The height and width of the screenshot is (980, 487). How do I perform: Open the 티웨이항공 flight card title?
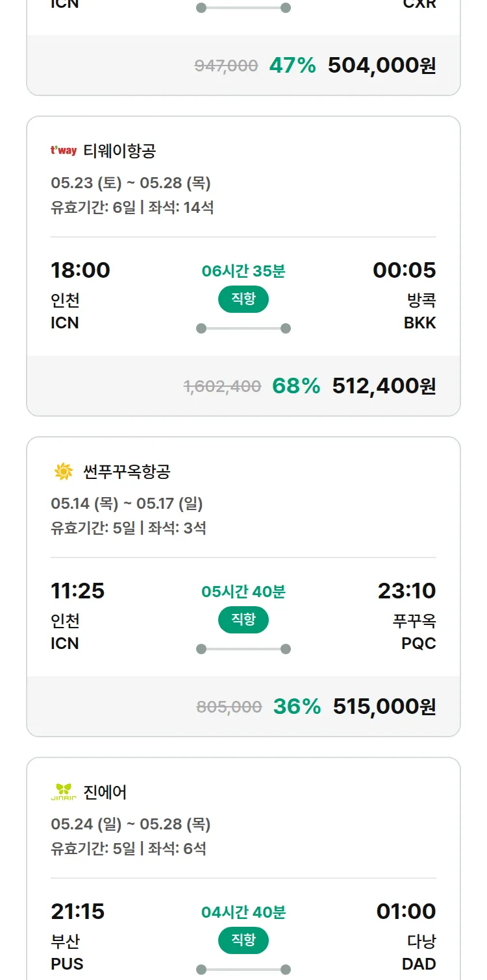[119, 151]
